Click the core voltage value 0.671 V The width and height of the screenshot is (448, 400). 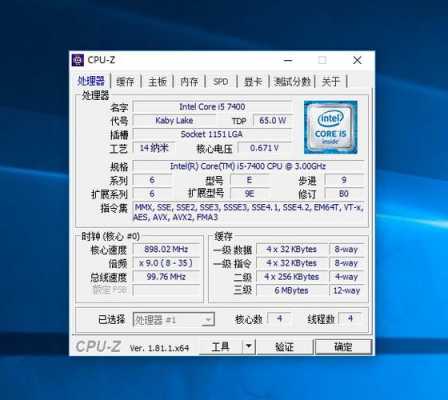tap(264, 148)
